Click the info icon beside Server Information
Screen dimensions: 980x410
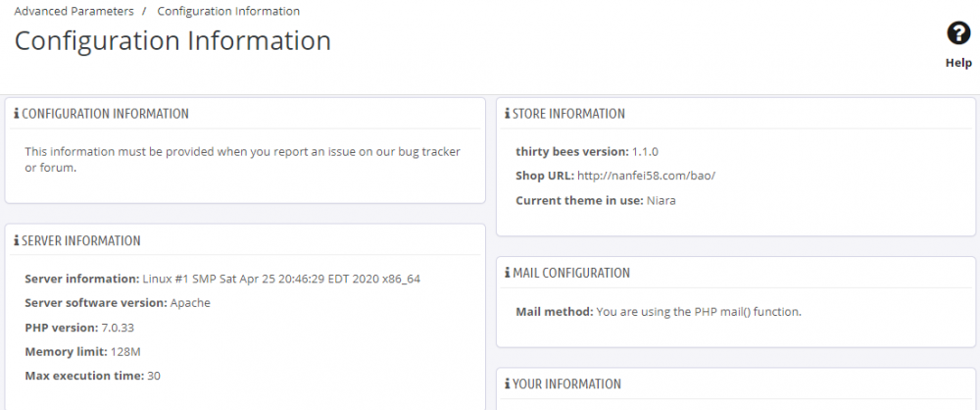pos(17,241)
